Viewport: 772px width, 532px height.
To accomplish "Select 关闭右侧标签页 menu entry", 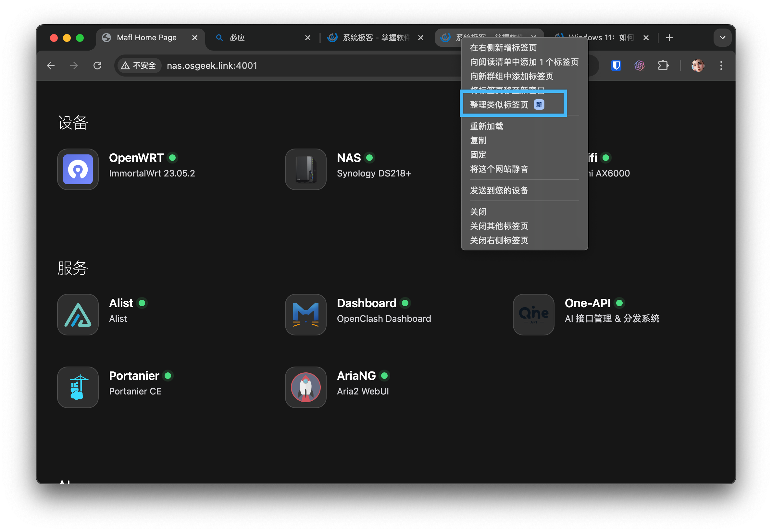I will [524, 241].
